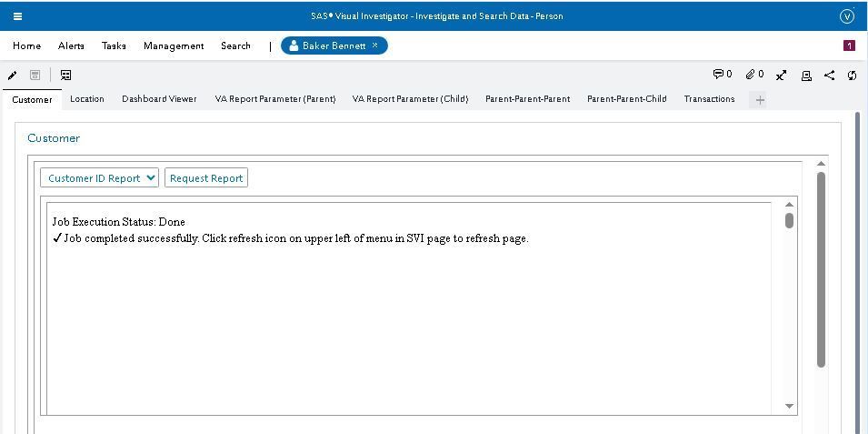Open the page layout view icon
The image size is (868, 434).
coord(65,76)
